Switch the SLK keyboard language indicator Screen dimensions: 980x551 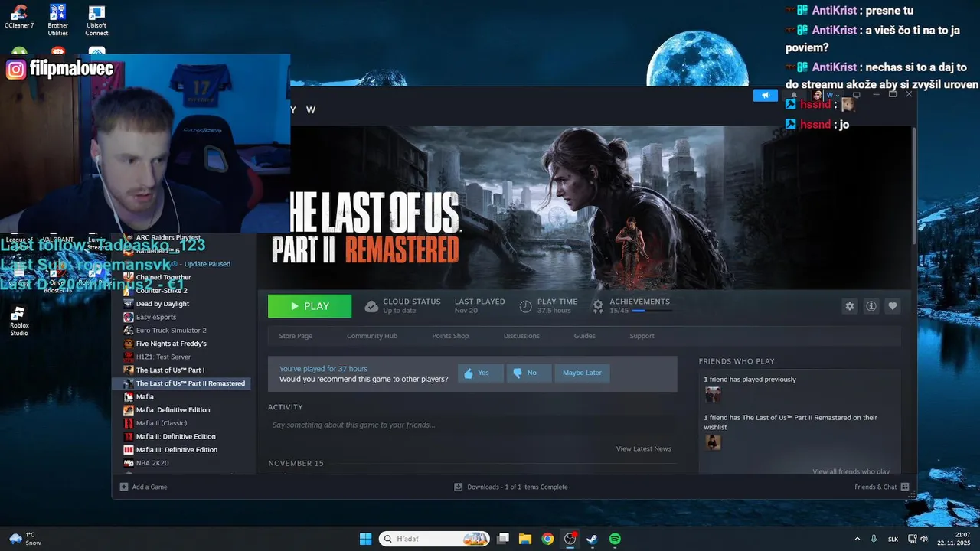(893, 539)
